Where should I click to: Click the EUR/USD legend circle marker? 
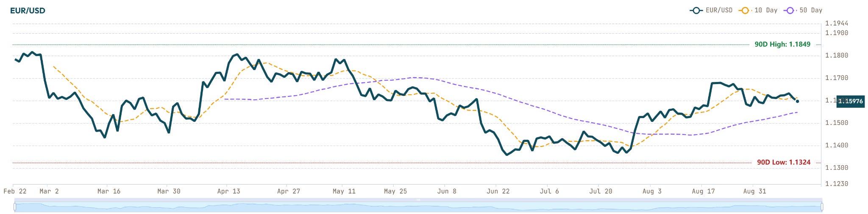click(x=696, y=10)
